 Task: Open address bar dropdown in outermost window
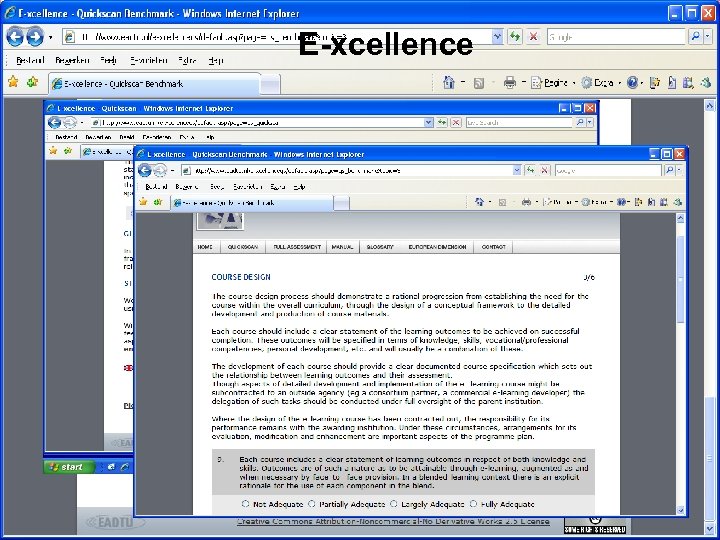(x=497, y=37)
